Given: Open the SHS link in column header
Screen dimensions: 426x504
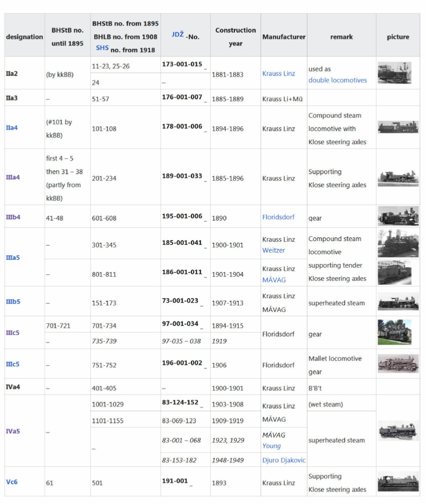Looking at the screenshot, I should (102, 47).
